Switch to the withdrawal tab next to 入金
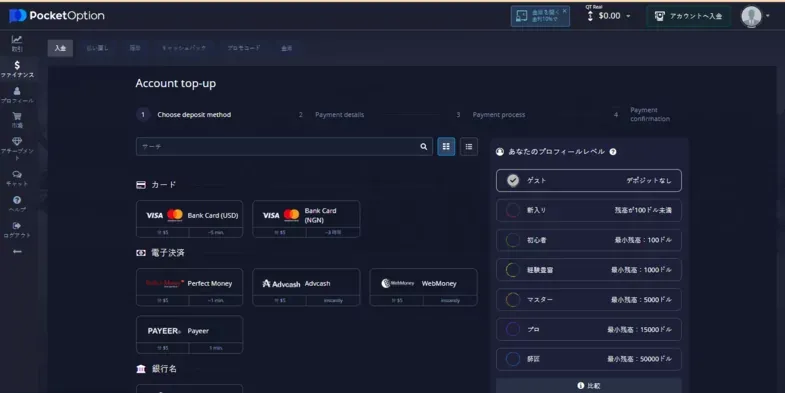This screenshot has height=393, width=785. (x=97, y=48)
